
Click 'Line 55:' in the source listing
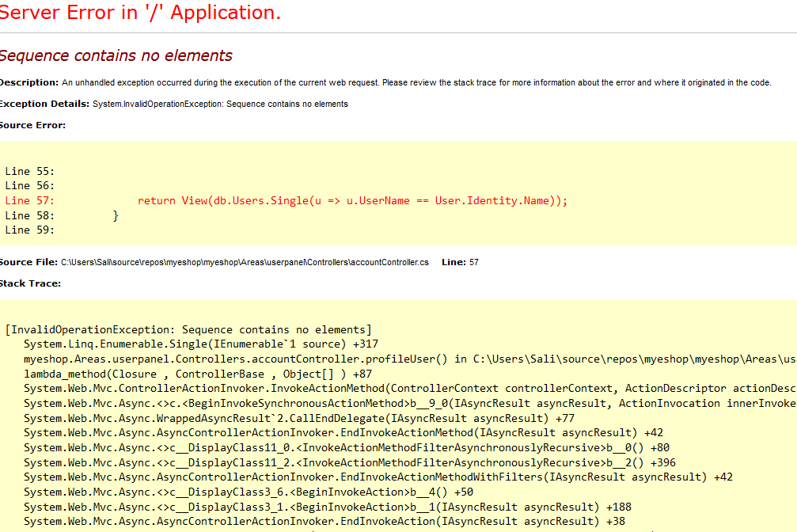[x=29, y=171]
